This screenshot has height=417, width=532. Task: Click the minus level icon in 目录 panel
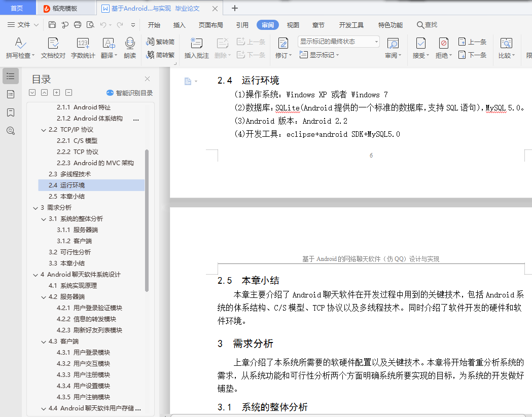[x=69, y=93]
